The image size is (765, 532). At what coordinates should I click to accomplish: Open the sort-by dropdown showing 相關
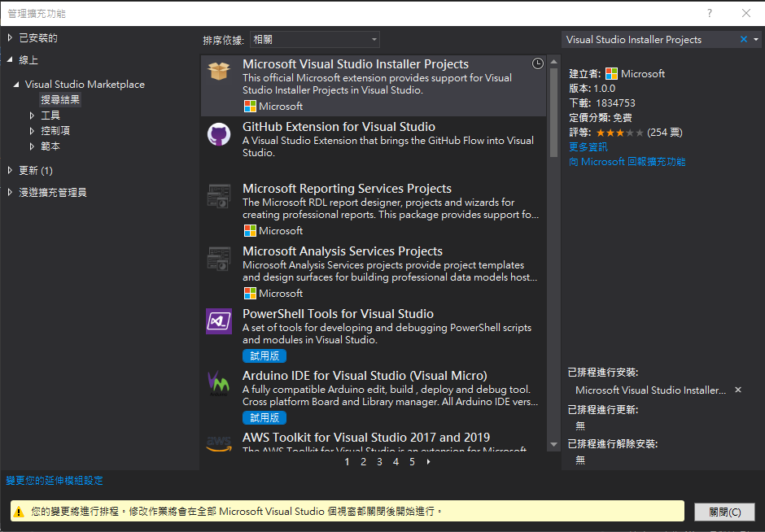tap(315, 40)
